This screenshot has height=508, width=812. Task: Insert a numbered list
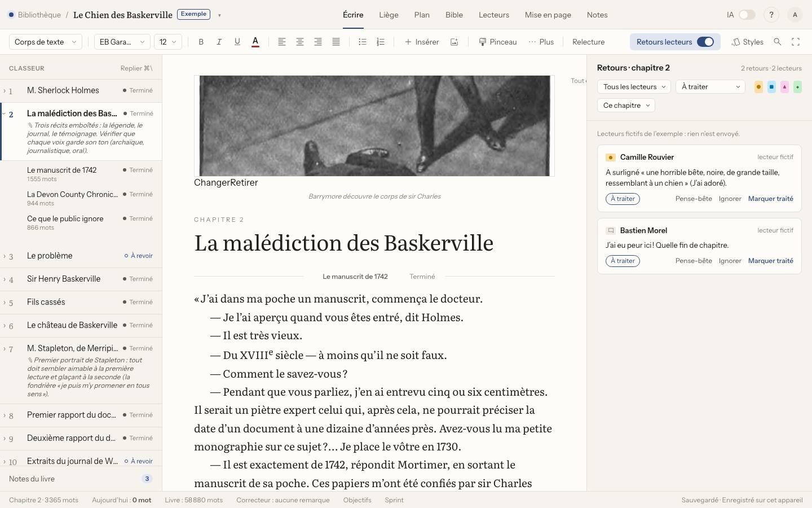[x=381, y=42]
